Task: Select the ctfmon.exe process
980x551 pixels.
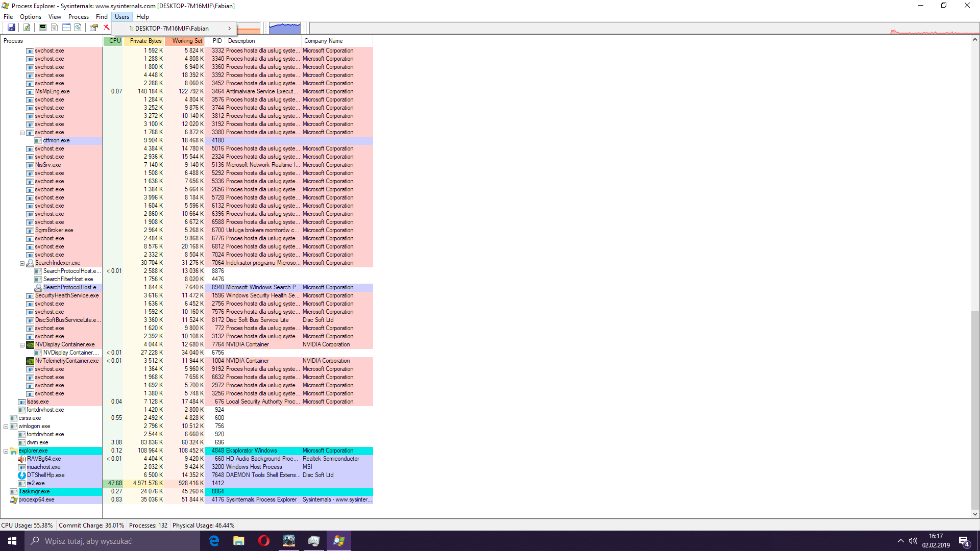Action: (x=56, y=140)
